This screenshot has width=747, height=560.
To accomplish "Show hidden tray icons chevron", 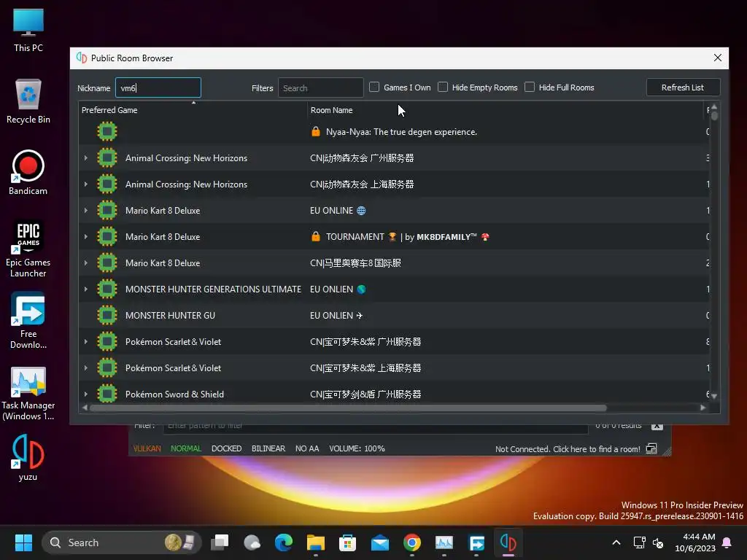I will coord(616,542).
